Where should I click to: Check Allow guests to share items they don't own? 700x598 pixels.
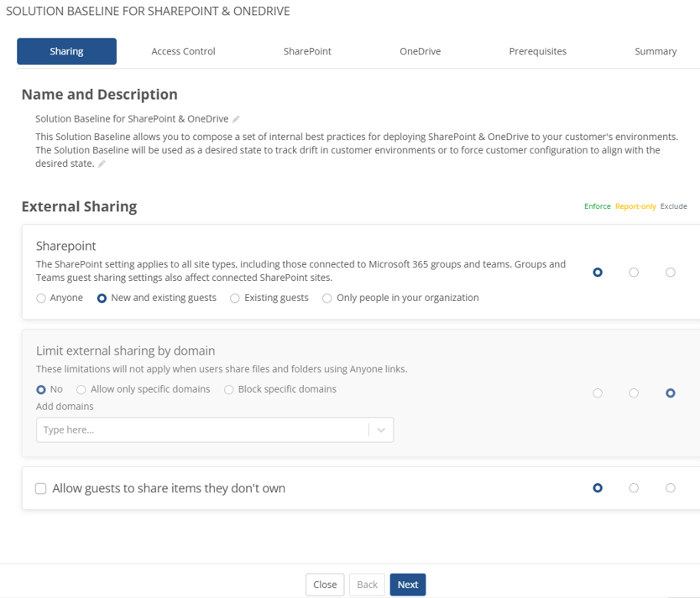pyautogui.click(x=41, y=488)
